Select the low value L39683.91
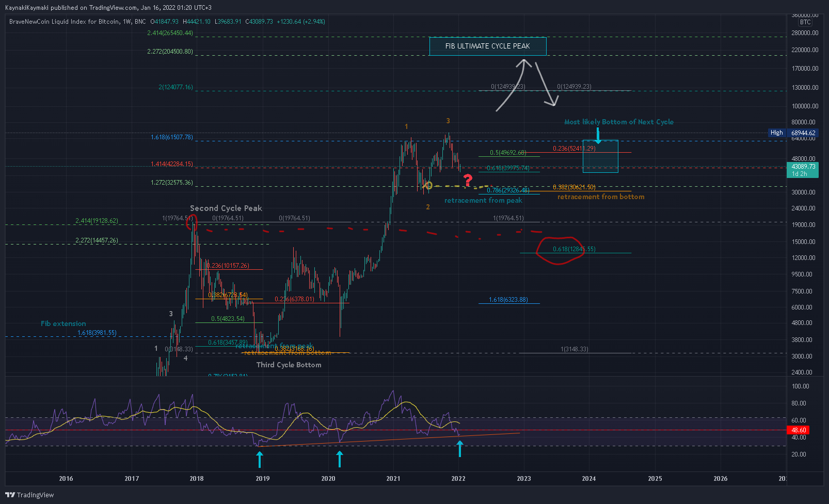829x504 pixels. tap(228, 22)
